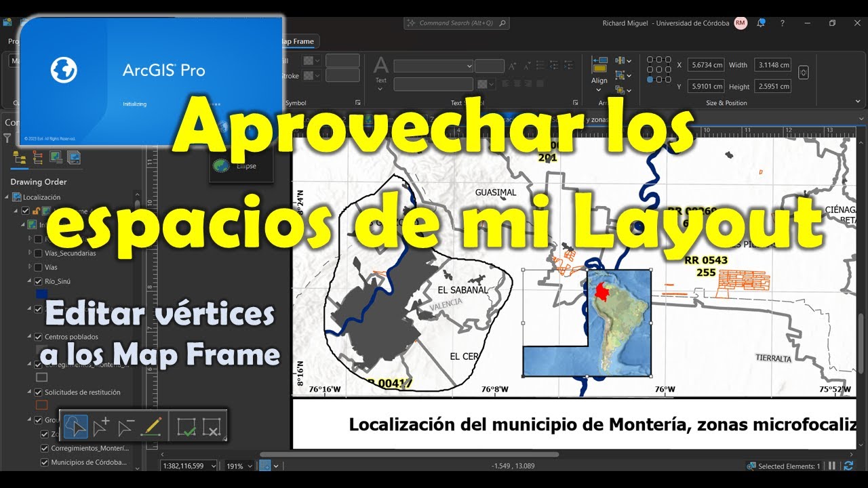Open Text Symbol dialog launcher

(x=575, y=103)
